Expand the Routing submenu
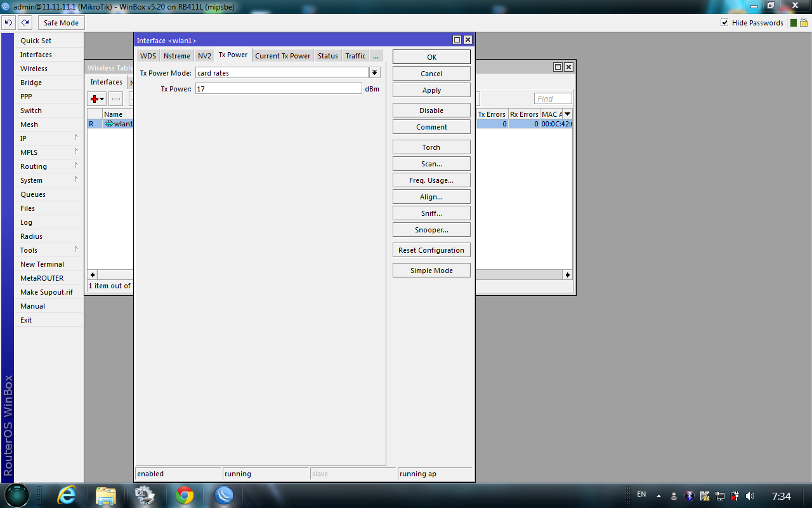The image size is (812, 508). (75, 166)
